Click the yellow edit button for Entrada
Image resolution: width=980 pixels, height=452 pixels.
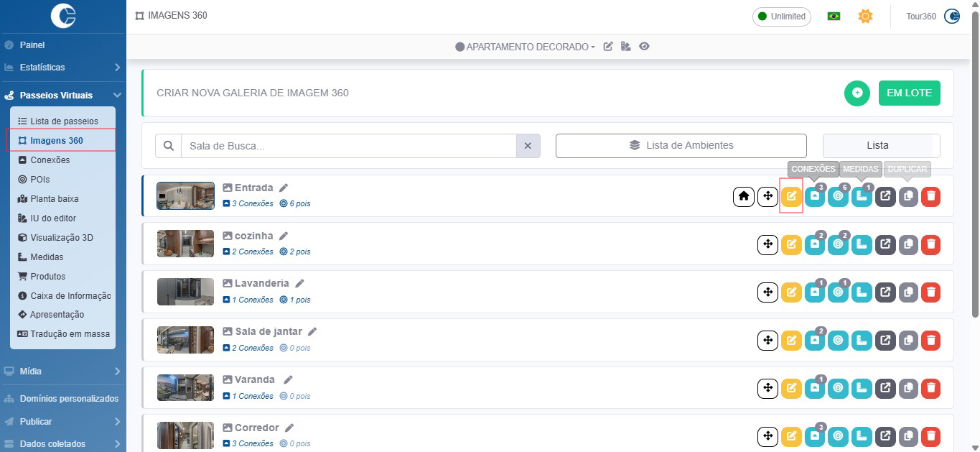790,196
